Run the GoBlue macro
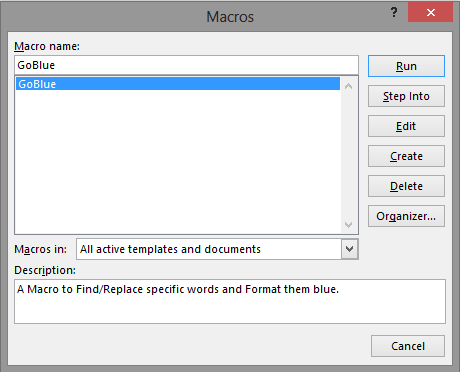This screenshot has width=460, height=372. click(406, 66)
